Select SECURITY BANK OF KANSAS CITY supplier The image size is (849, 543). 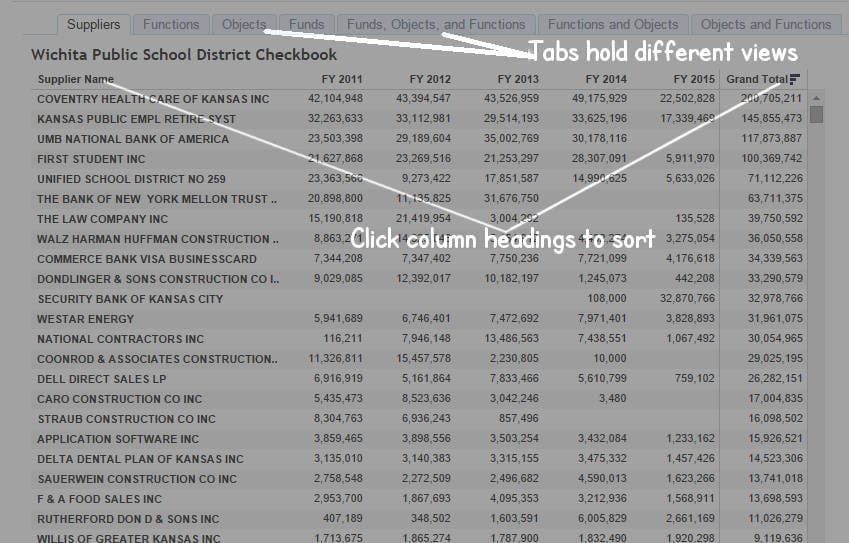[130, 299]
